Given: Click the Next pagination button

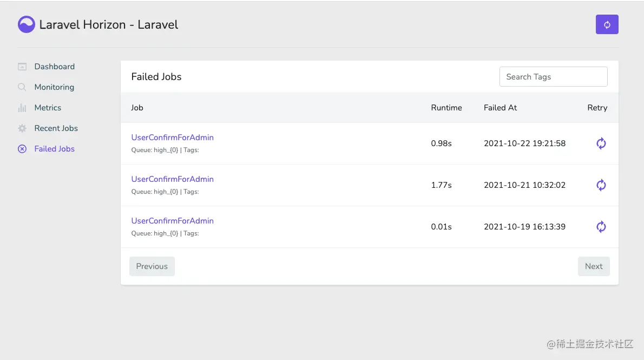Looking at the screenshot, I should point(594,266).
